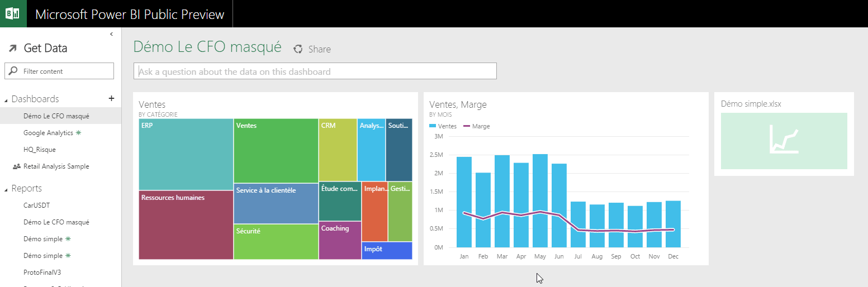Click the search magnifier in filter box

pyautogui.click(x=14, y=71)
